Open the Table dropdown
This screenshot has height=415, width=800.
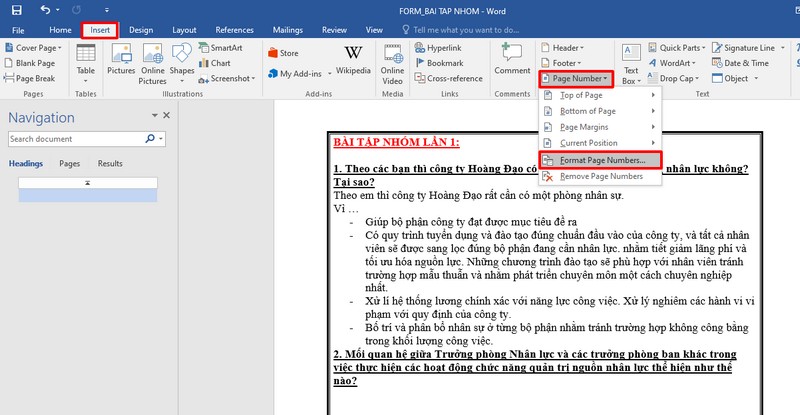pos(86,60)
